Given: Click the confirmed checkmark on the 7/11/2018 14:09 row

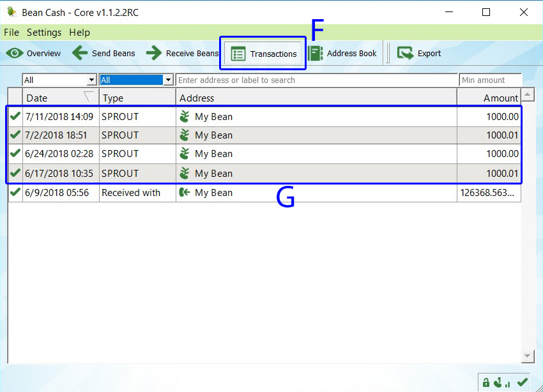Looking at the screenshot, I should 15,116.
